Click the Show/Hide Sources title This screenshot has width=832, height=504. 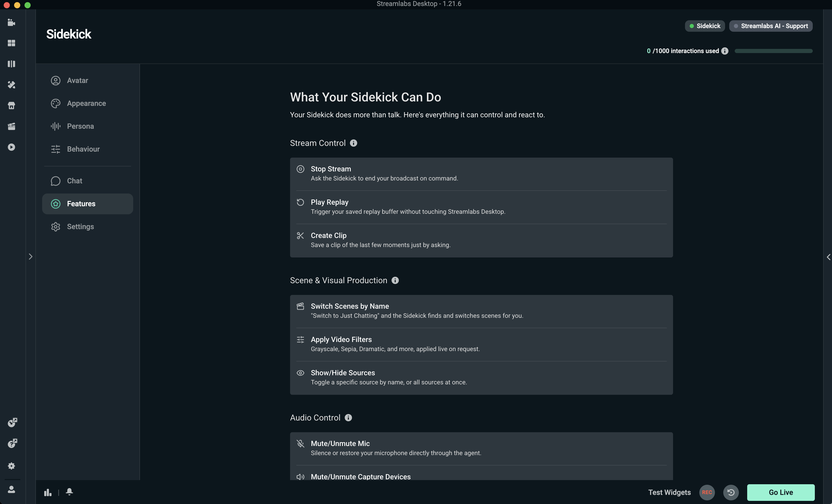(x=343, y=373)
